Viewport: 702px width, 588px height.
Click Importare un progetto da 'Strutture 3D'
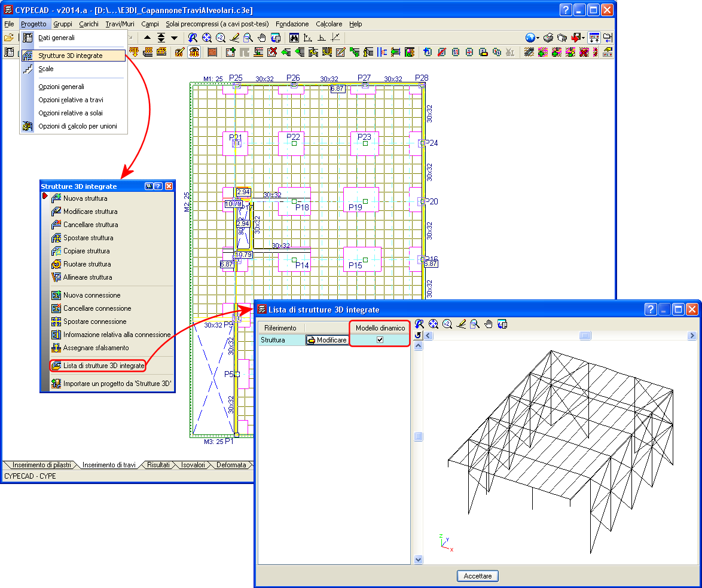pos(112,384)
